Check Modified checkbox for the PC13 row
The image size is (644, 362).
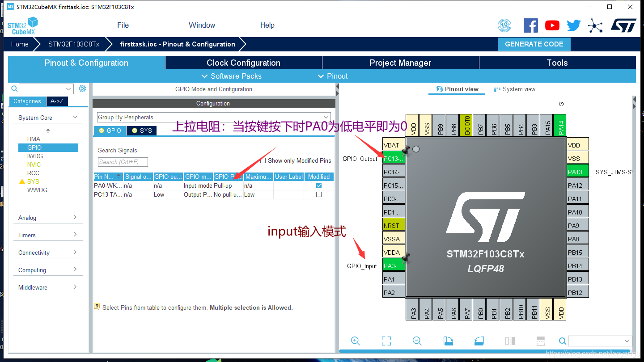(319, 194)
